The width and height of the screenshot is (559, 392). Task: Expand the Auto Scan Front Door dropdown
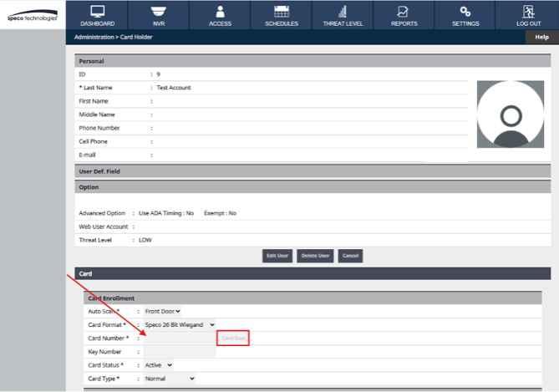162,311
